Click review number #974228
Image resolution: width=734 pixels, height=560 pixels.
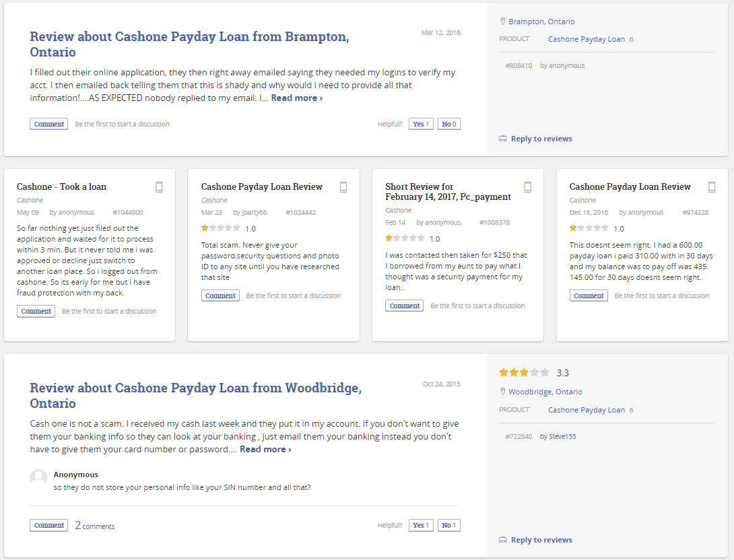(696, 213)
